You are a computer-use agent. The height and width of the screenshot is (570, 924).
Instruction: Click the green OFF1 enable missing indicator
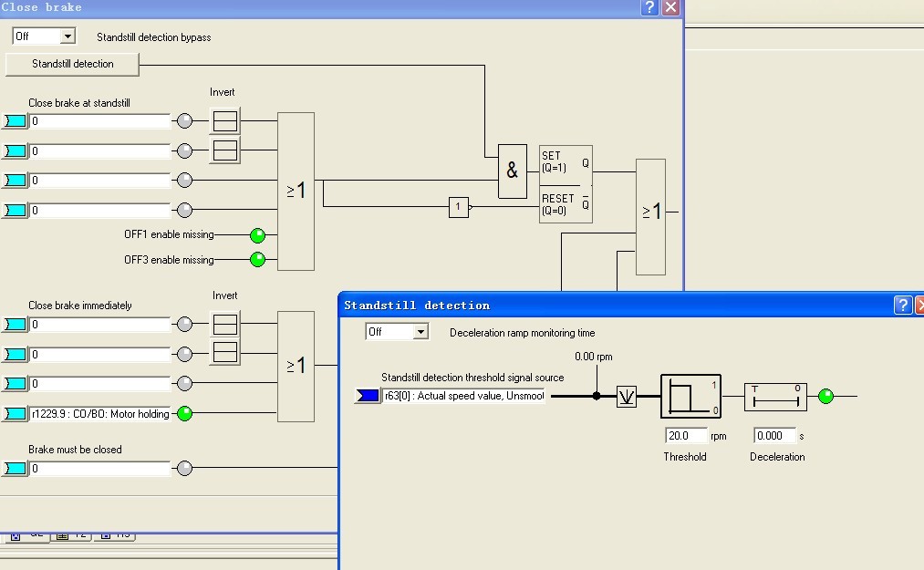point(257,235)
